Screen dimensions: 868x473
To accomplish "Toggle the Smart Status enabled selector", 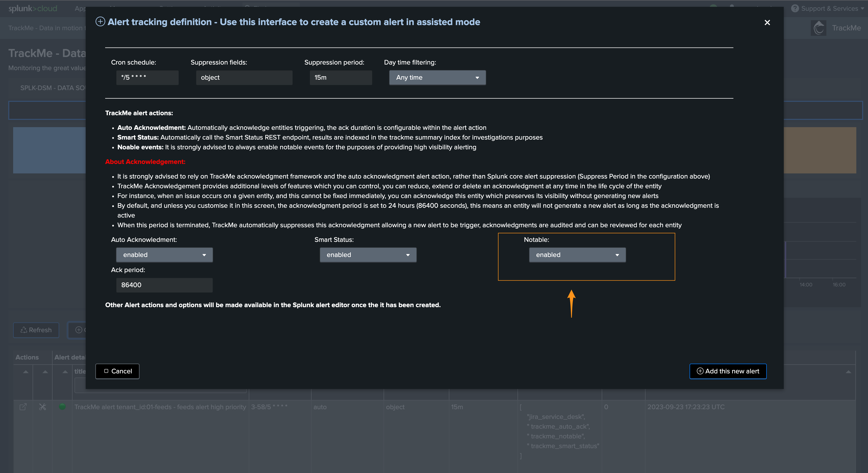I will 368,255.
